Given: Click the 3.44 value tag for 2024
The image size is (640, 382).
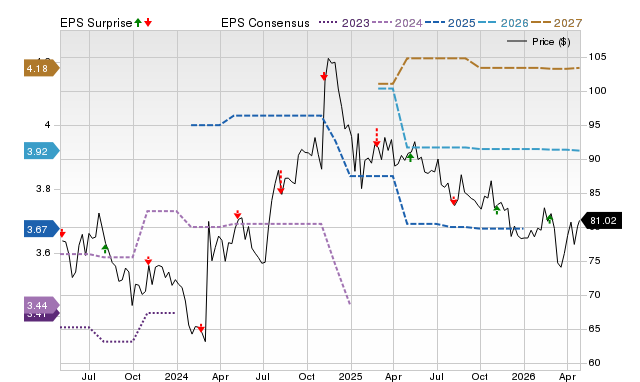Looking at the screenshot, I should coord(42,305).
